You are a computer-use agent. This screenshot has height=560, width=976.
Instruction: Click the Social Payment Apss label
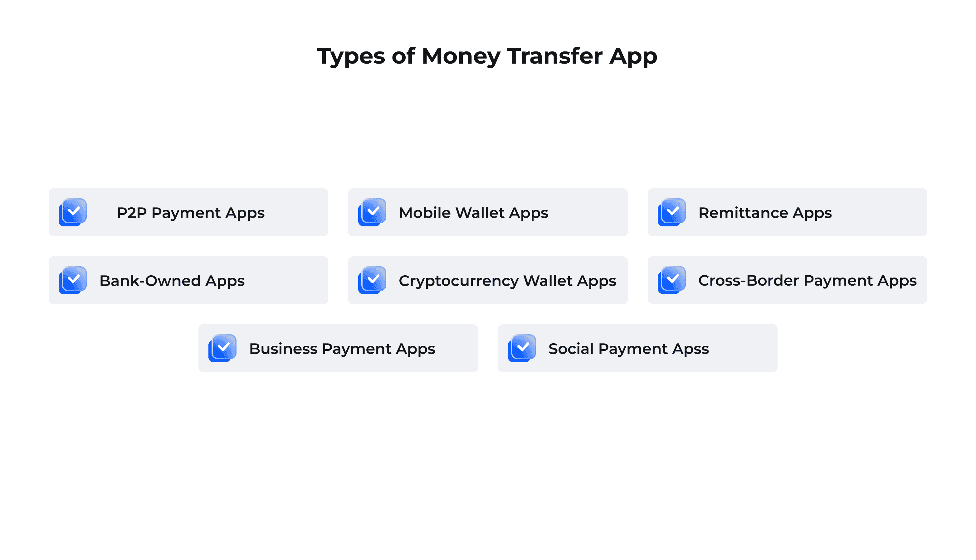[628, 348]
